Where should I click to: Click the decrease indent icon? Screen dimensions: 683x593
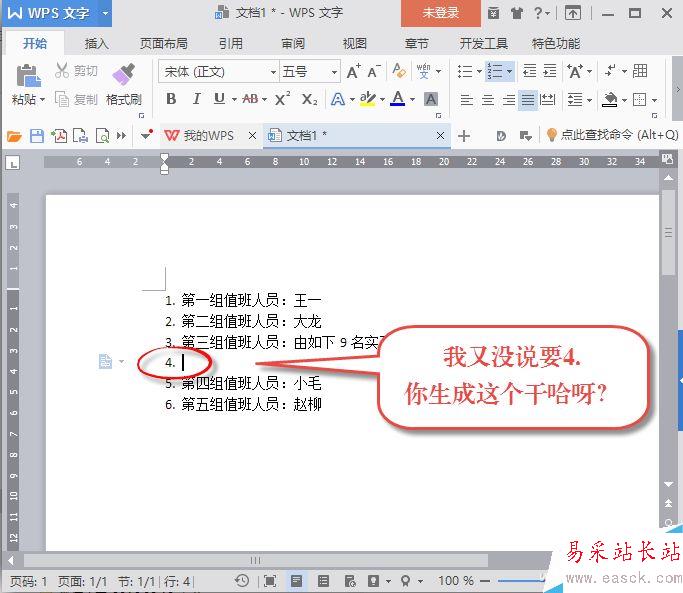point(529,71)
